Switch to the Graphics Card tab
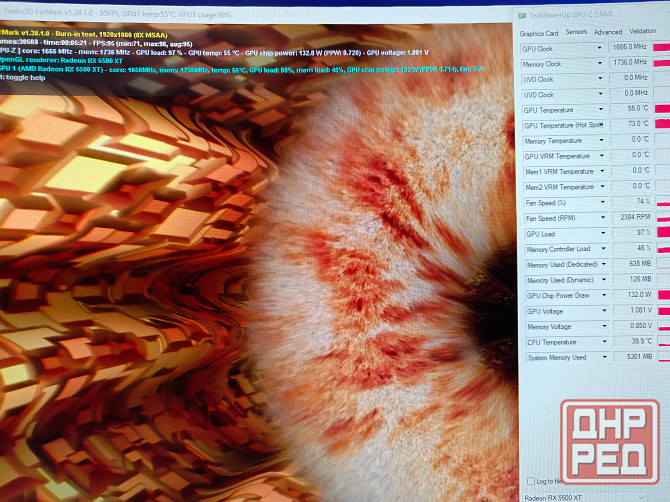Image resolution: width=670 pixels, height=502 pixels. pos(539,33)
